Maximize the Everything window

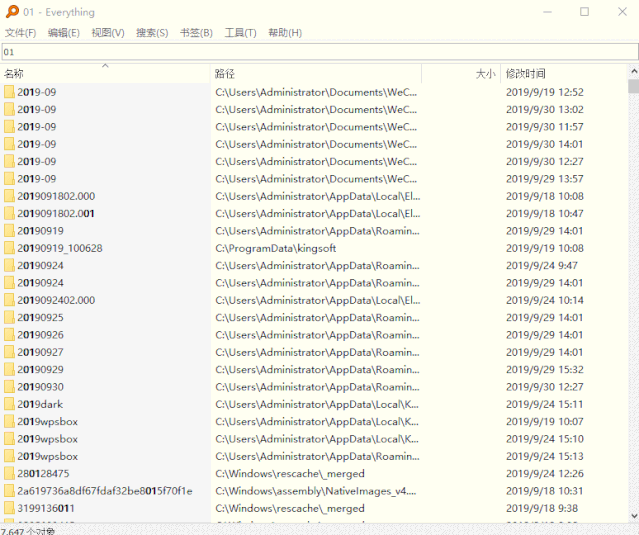tap(584, 12)
